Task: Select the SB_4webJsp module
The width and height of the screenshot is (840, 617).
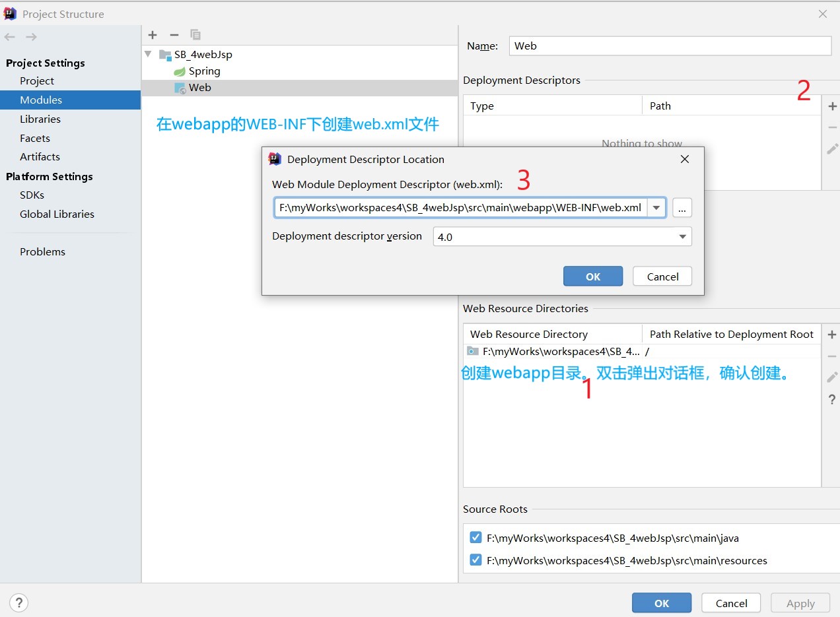Action: point(195,54)
